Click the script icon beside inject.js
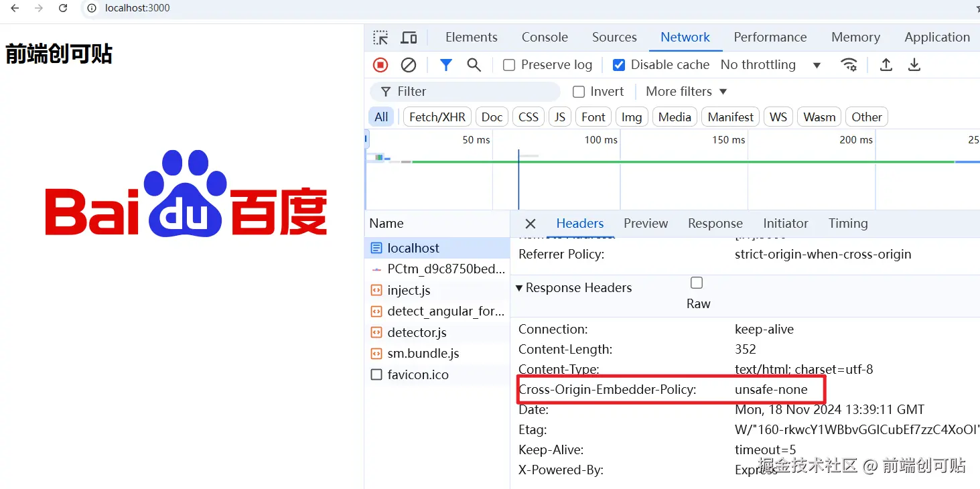 point(376,290)
